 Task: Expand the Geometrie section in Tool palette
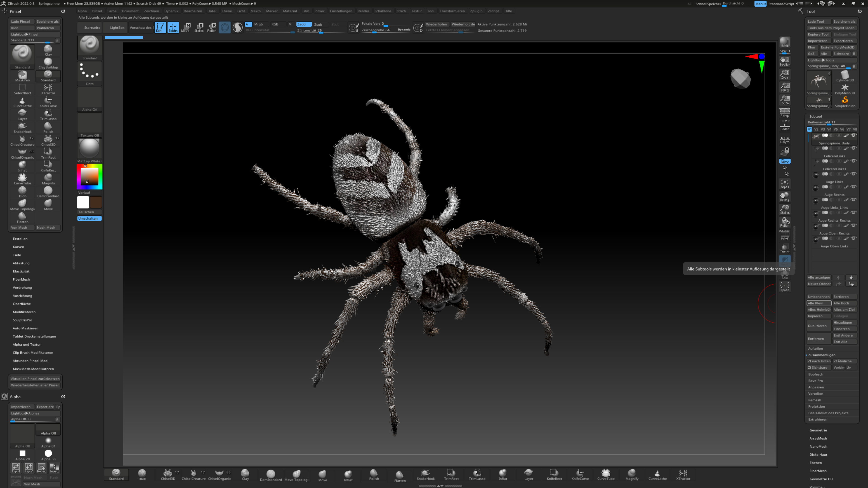click(818, 430)
